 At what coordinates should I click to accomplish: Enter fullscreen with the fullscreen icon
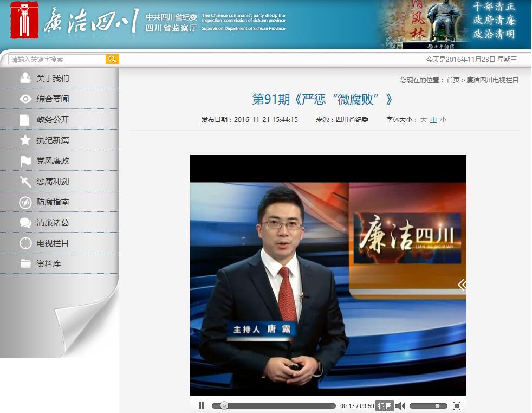(456, 405)
